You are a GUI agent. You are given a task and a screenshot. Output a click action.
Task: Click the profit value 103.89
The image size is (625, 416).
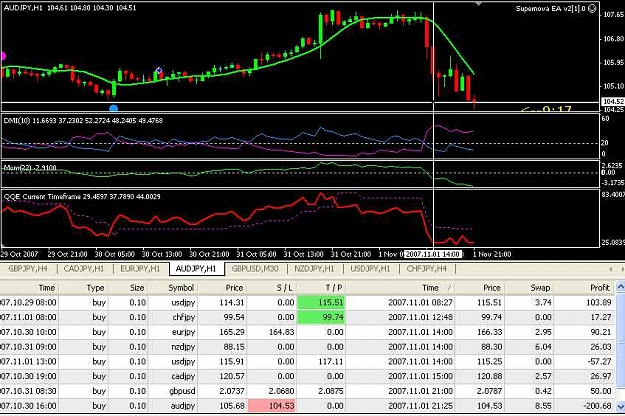(x=599, y=302)
